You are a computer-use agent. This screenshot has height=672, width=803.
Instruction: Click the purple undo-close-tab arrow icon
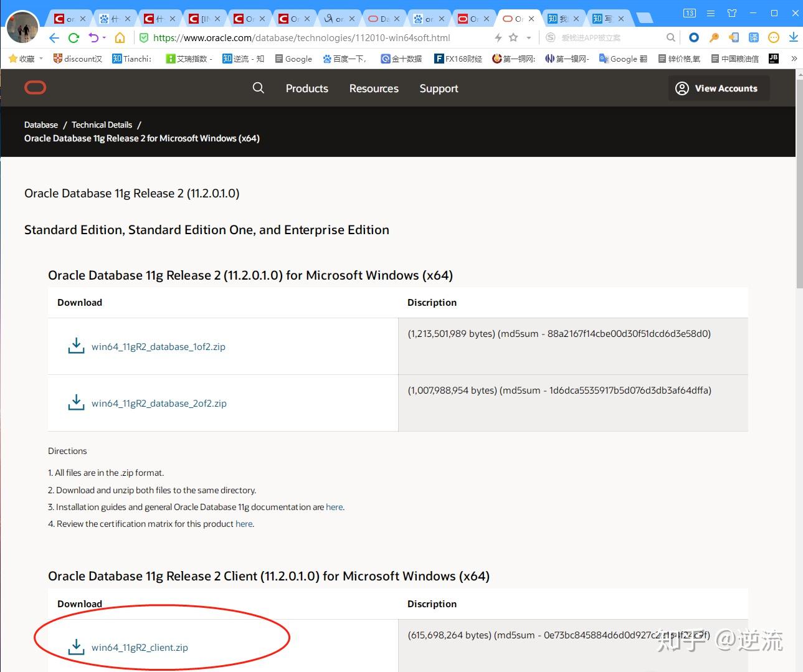pyautogui.click(x=93, y=38)
